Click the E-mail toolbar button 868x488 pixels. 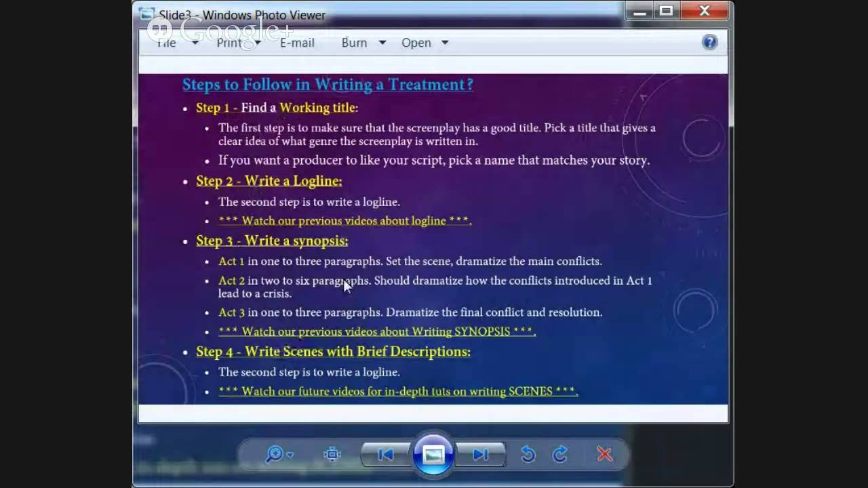pos(297,43)
